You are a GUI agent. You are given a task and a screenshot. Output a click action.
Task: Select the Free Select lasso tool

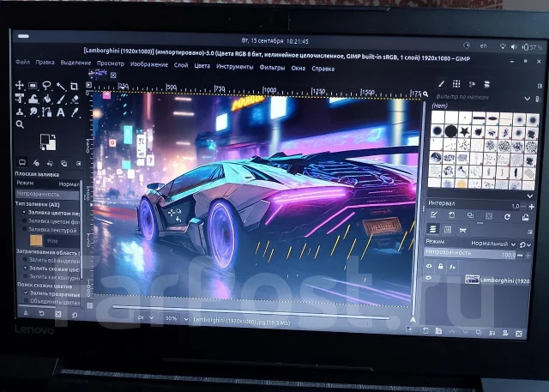(x=46, y=86)
